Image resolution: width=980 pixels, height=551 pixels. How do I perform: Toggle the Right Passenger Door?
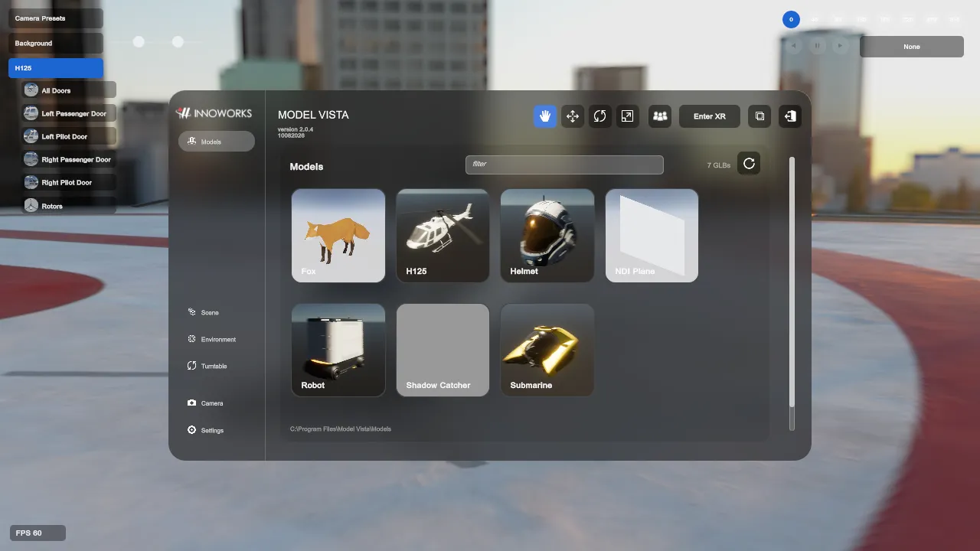[69, 160]
